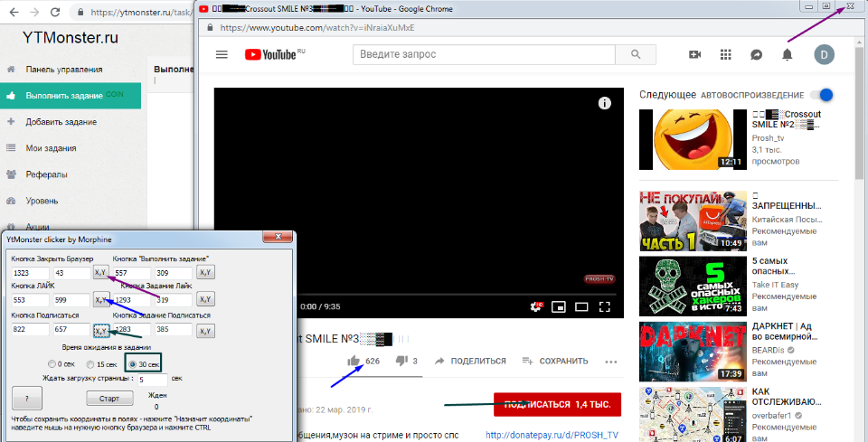Select the 15 сек wait time

coord(90,364)
